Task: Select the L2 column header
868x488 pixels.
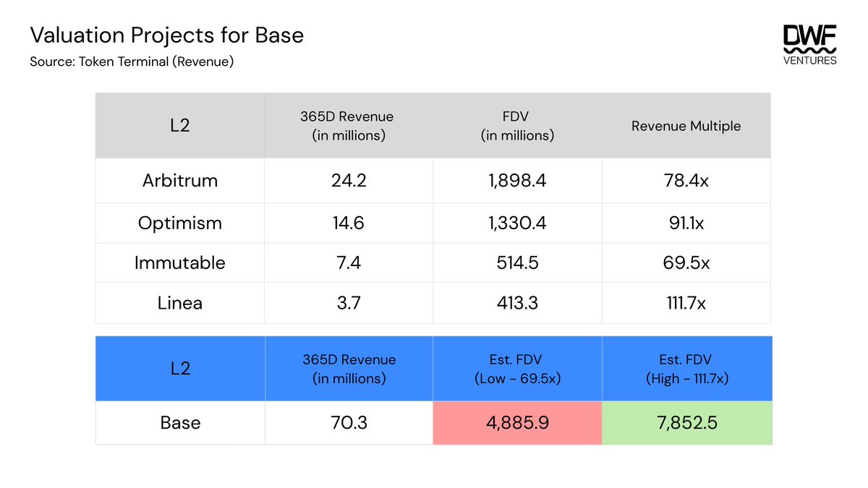Action: [179, 124]
